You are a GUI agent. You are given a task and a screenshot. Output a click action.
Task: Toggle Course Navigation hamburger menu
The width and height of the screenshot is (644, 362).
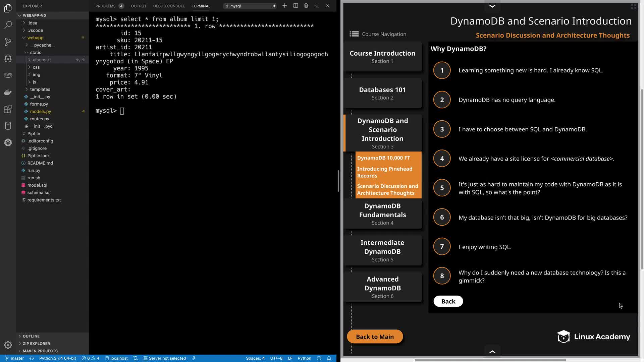click(354, 34)
